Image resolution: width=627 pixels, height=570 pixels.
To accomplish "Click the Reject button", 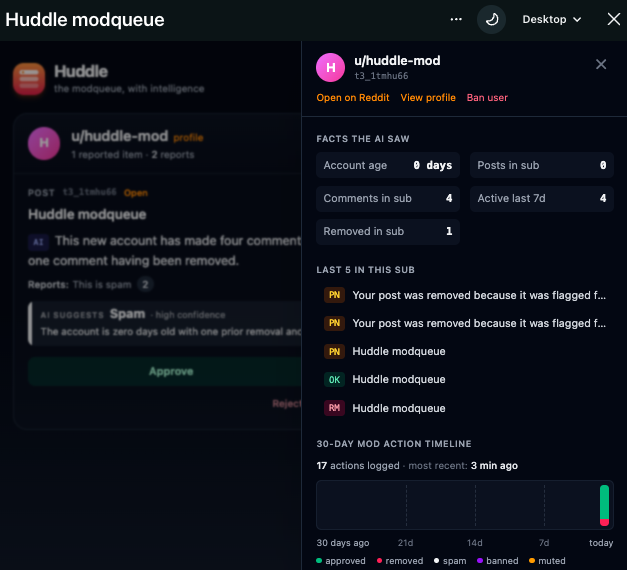I will tap(287, 404).
